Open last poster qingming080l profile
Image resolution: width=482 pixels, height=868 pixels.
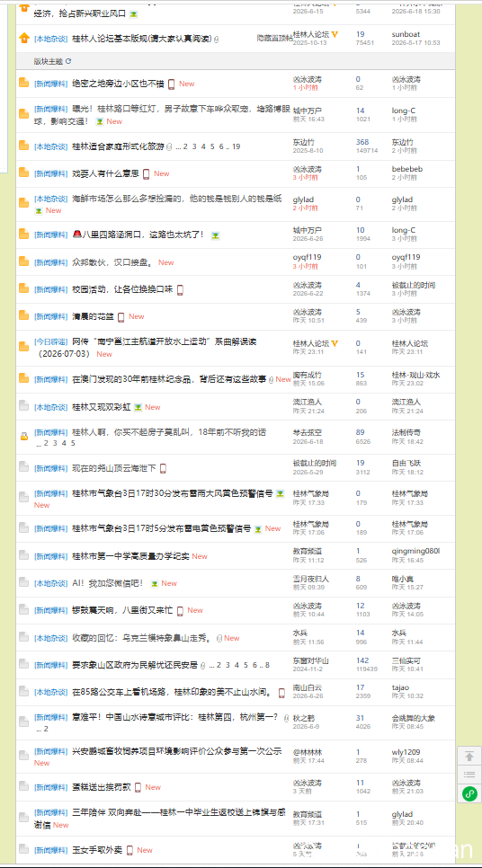(x=415, y=551)
